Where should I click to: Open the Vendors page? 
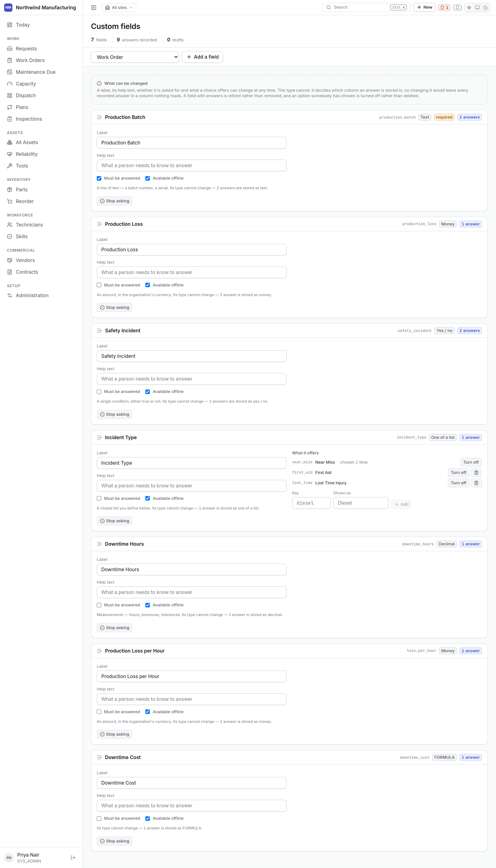(41, 260)
